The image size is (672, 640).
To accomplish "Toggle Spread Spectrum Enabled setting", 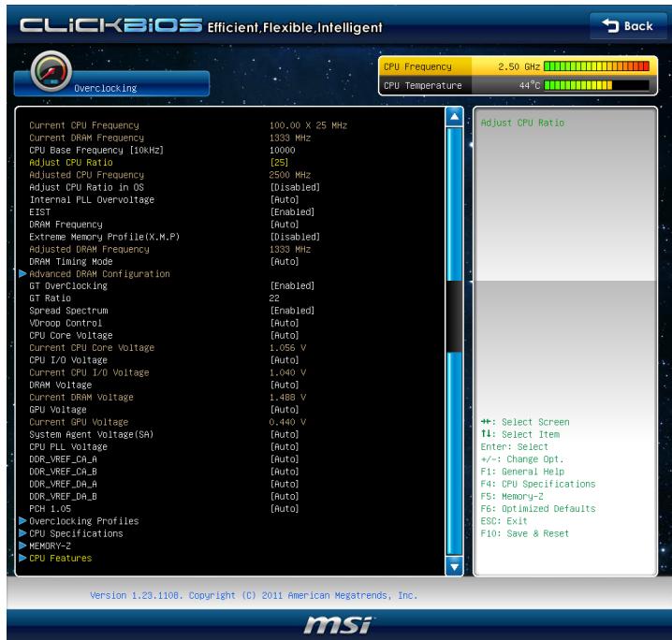I will coord(292,311).
